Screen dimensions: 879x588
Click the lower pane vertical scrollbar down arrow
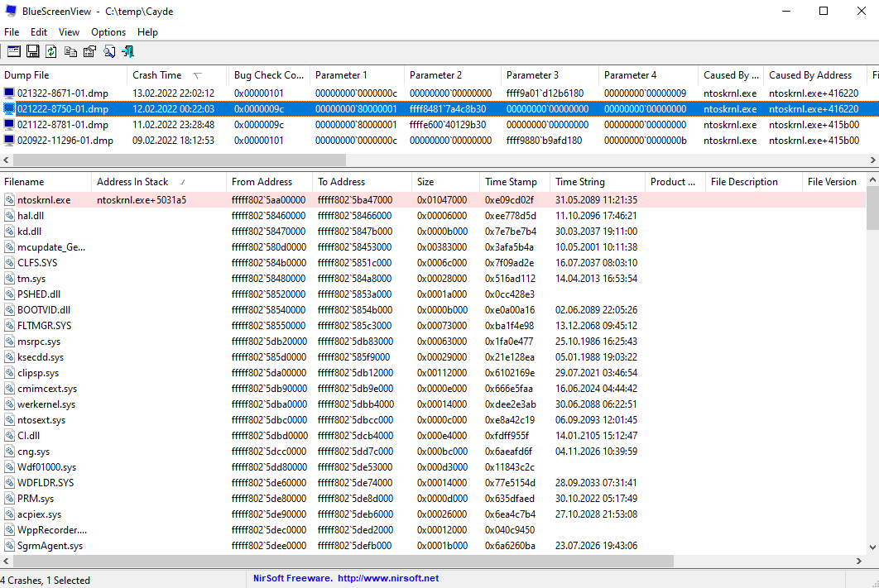pos(872,547)
